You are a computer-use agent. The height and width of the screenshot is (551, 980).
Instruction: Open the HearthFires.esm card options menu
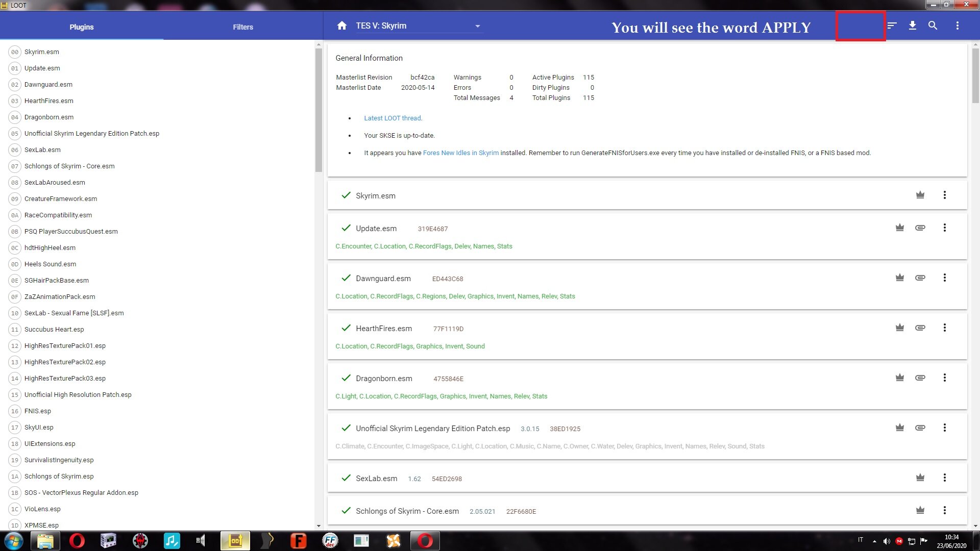pyautogui.click(x=945, y=328)
